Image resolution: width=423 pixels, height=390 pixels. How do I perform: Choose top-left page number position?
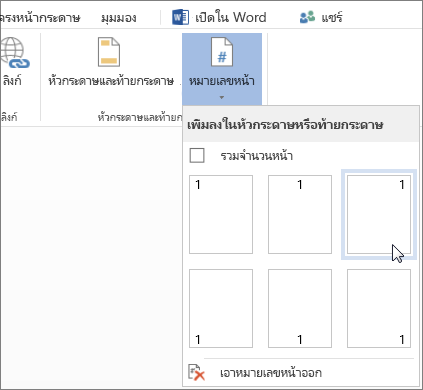[221, 214]
